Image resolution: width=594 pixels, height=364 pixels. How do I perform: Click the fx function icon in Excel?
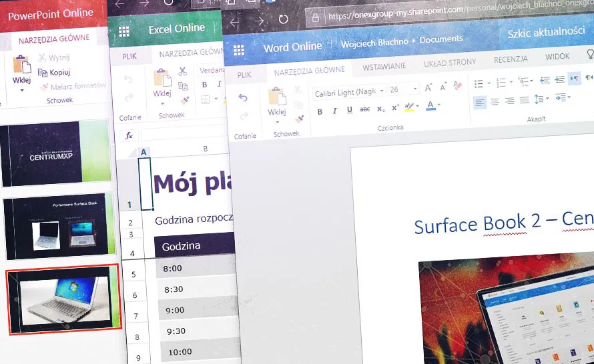[129, 135]
